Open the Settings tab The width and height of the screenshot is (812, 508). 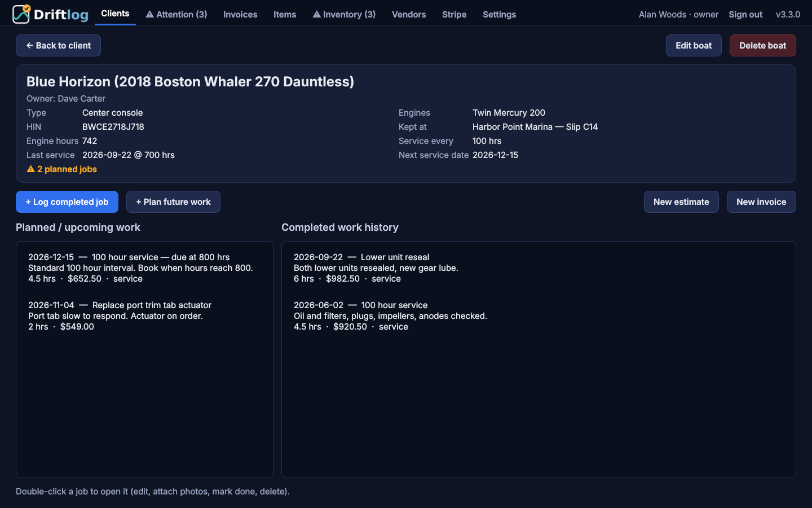pos(500,14)
